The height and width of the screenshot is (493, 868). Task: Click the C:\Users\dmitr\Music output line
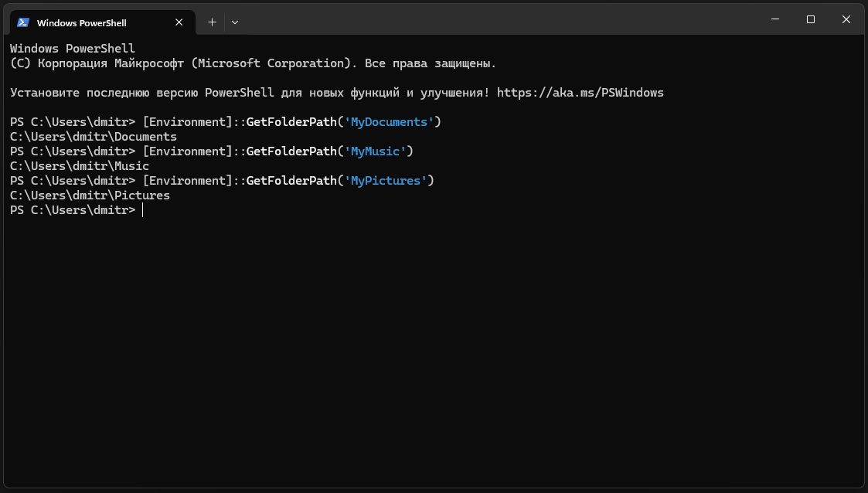click(x=80, y=166)
